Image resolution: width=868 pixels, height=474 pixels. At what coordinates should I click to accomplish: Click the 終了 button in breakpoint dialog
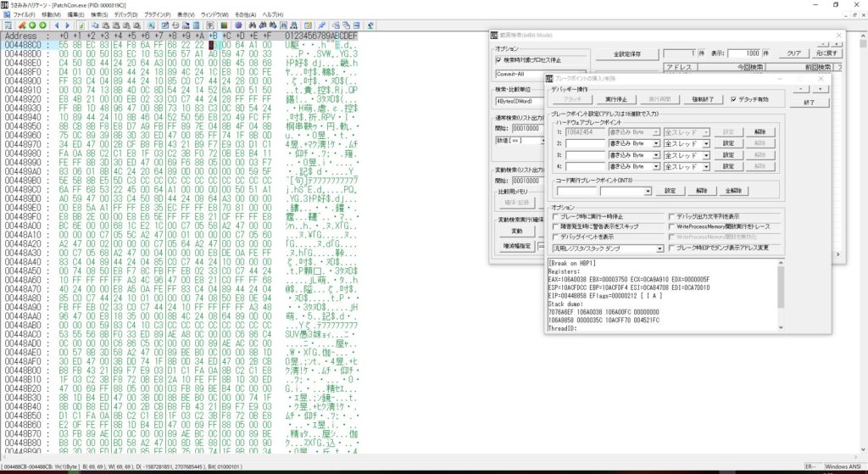pos(810,103)
